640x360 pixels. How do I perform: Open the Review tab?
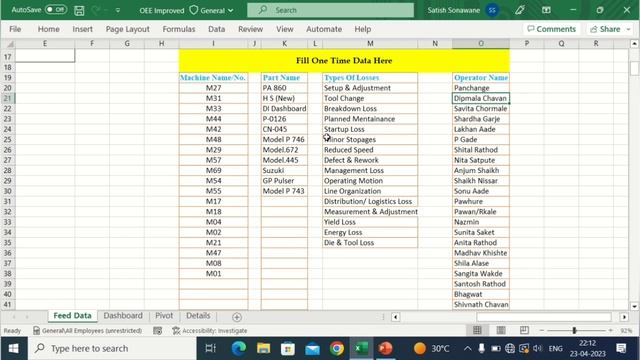[250, 29]
